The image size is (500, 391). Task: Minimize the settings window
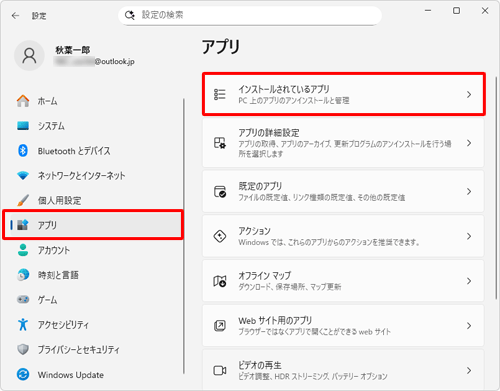tap(428, 11)
